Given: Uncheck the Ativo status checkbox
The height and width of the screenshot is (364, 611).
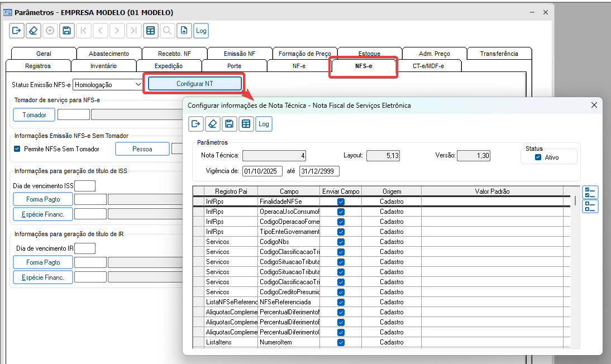Looking at the screenshot, I should 538,157.
